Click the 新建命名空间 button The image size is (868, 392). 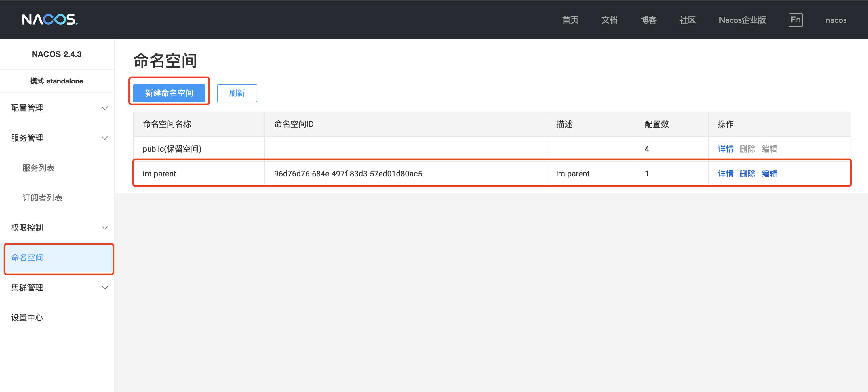(169, 93)
